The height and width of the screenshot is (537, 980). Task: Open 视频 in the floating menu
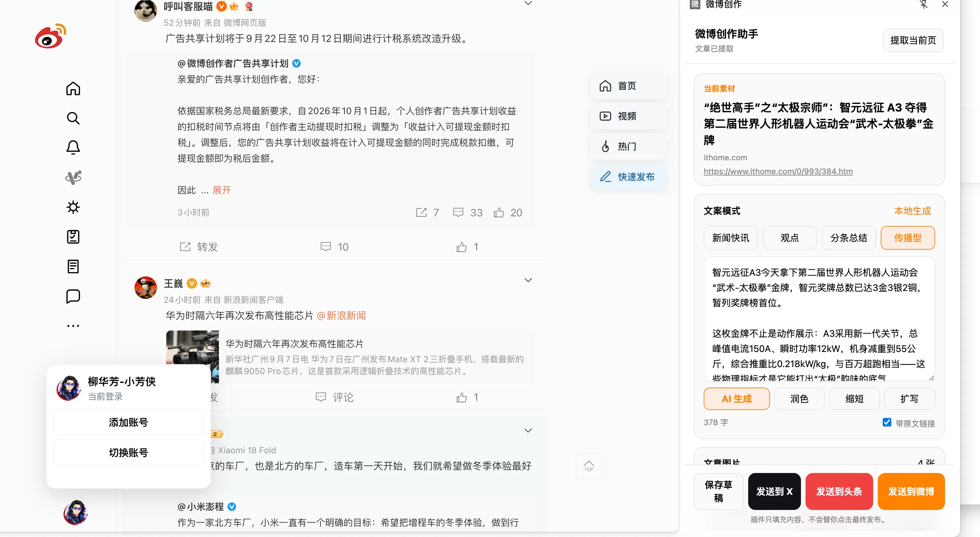click(x=628, y=116)
